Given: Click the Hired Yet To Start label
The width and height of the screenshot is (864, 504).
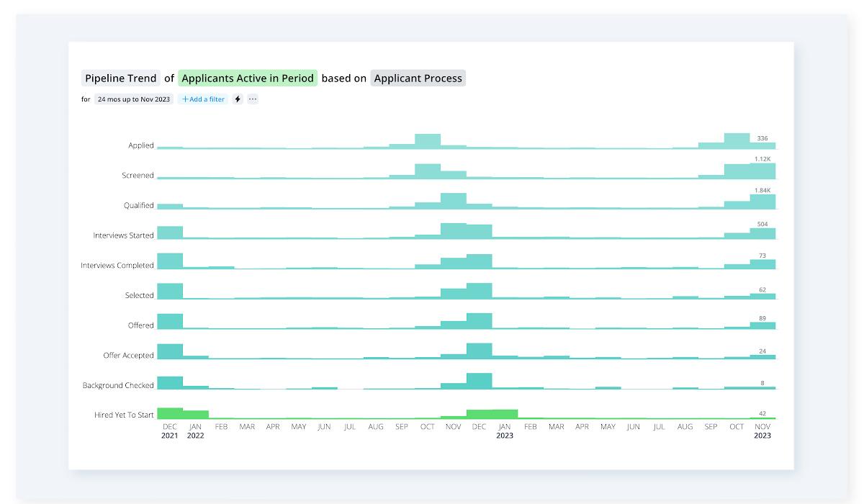Looking at the screenshot, I should pos(124,415).
